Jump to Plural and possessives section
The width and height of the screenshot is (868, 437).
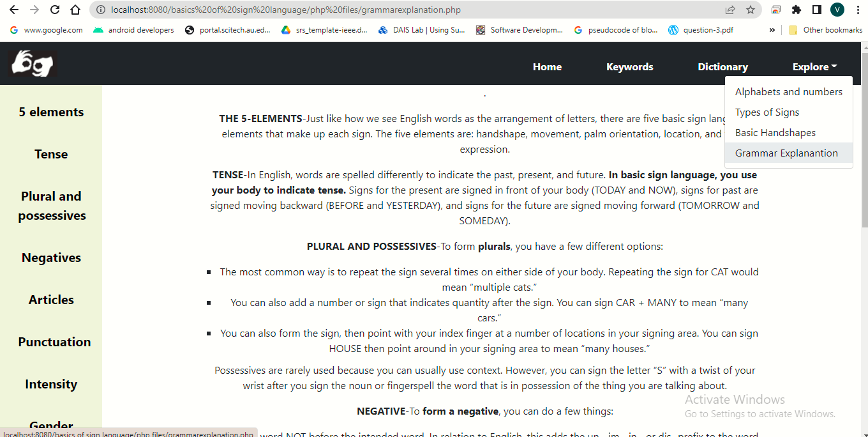click(x=51, y=206)
